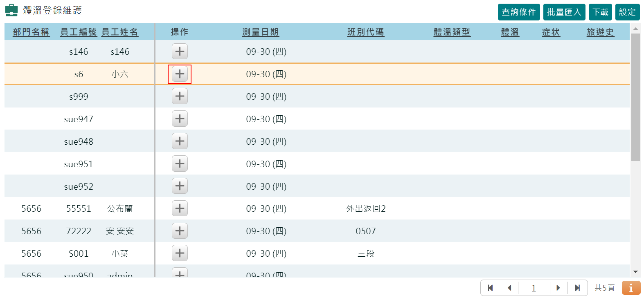The width and height of the screenshot is (644, 298).
Task: Add a temperature record for sue947
Action: [180, 119]
